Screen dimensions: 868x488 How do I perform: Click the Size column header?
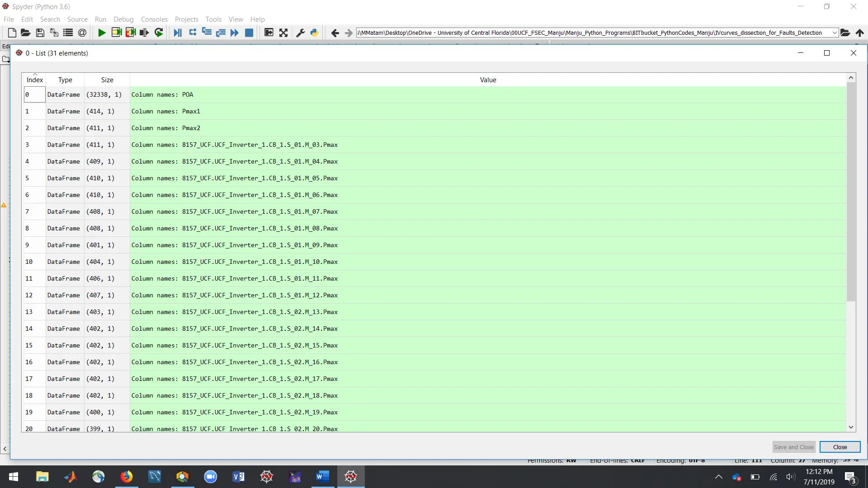coord(107,80)
